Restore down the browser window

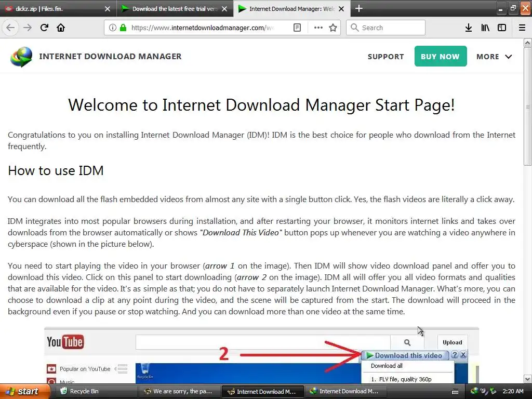point(513,8)
